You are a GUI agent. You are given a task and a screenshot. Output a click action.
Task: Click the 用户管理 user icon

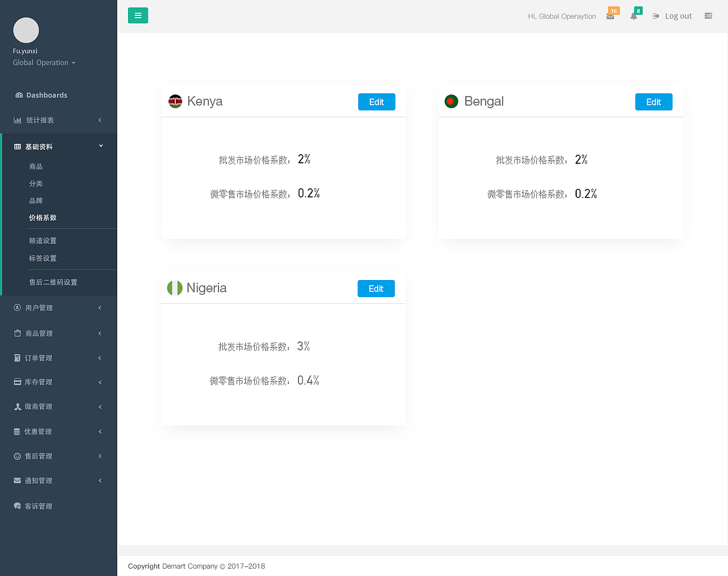click(x=17, y=307)
